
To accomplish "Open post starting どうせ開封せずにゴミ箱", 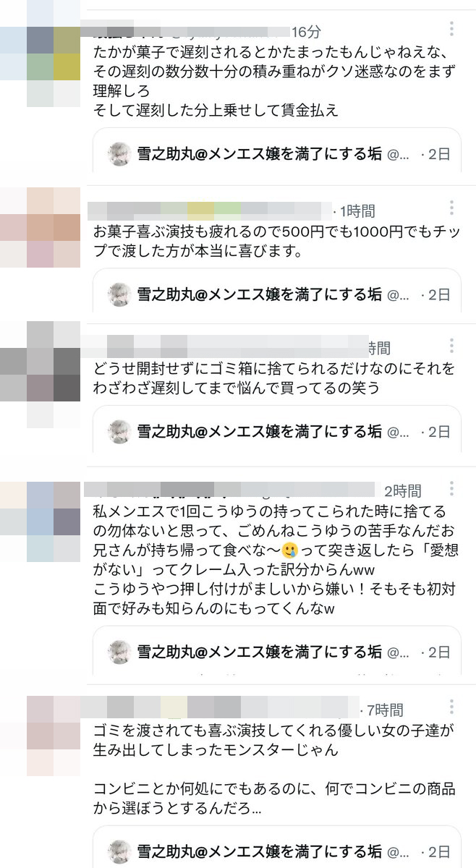I will point(274,378).
